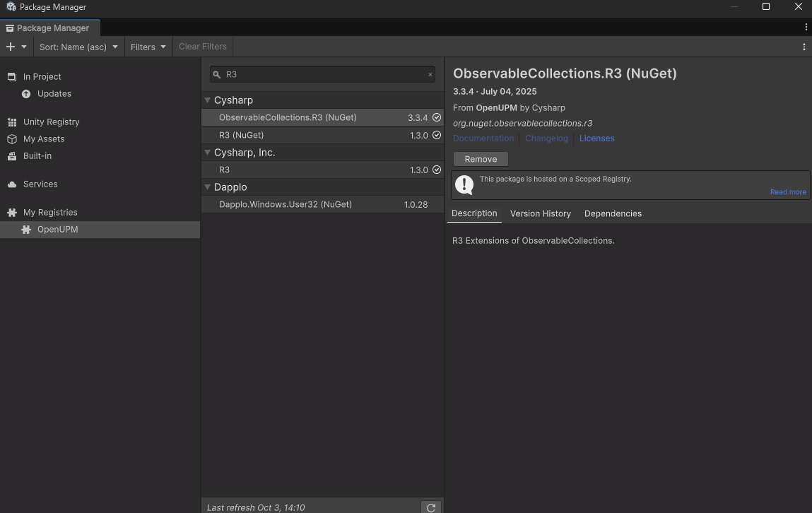Click the Clear Filters button

203,47
